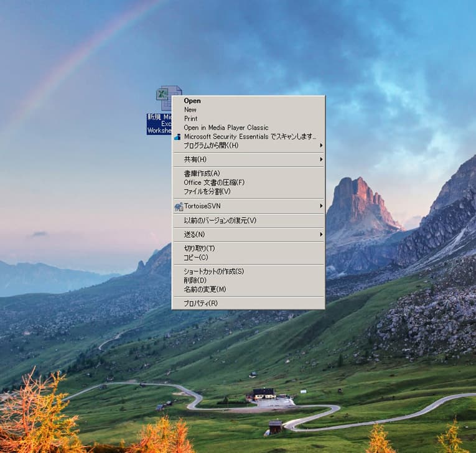Expand the 共有(H) submenu arrow
The image size is (476, 453).
[x=321, y=159]
